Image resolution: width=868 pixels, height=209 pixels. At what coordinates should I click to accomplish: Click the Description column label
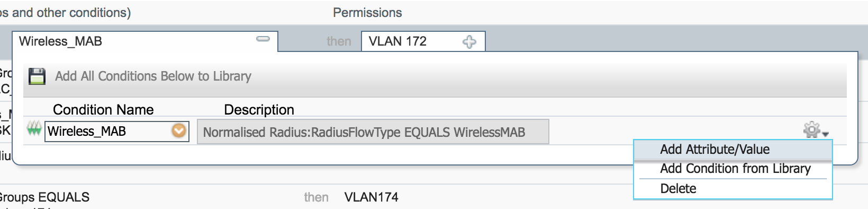coord(259,110)
